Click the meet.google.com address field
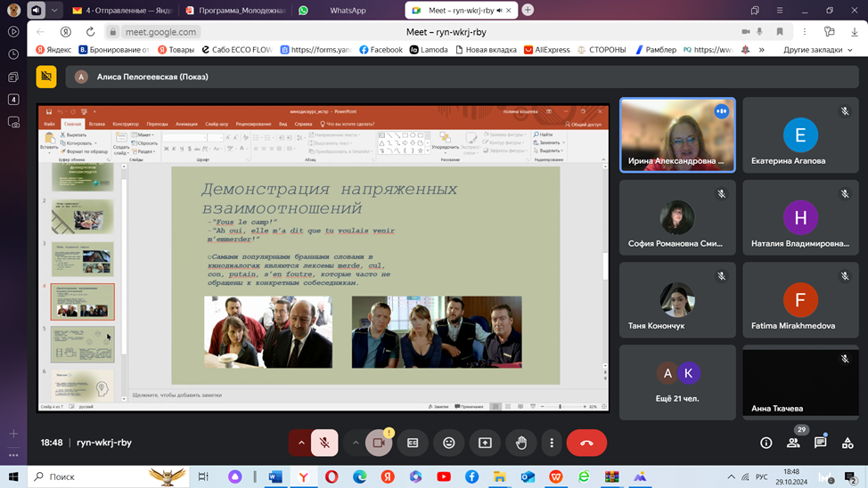The height and width of the screenshot is (488, 868). (160, 32)
